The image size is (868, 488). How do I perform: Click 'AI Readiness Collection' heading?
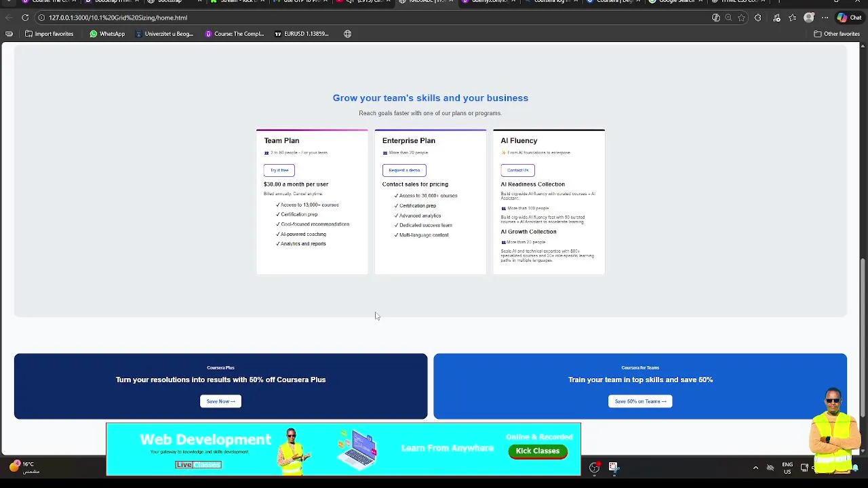532,184
